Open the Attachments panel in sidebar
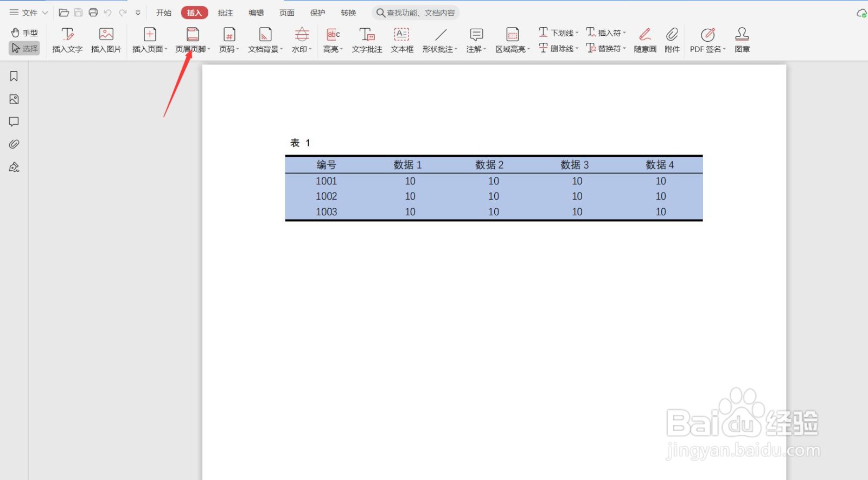868x480 pixels. coord(14,144)
